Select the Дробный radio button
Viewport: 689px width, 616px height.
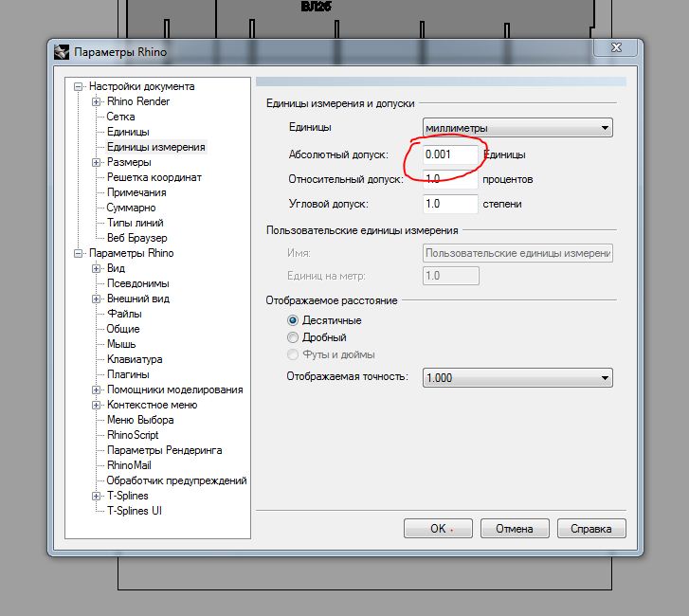click(x=293, y=337)
